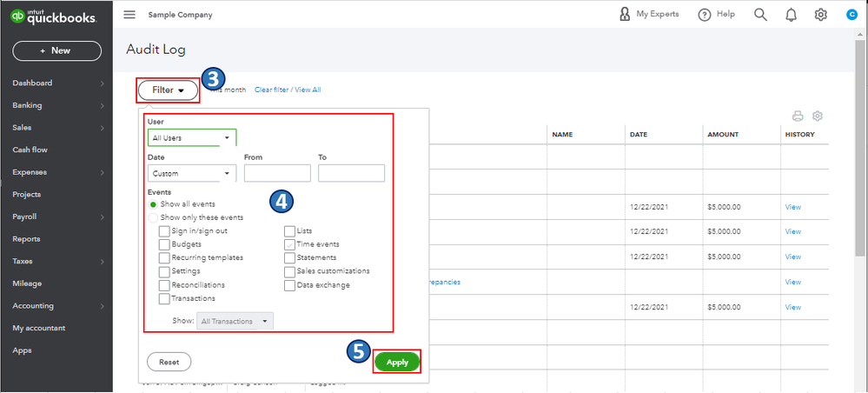Screen dimensions: 868x393
Task: Click the Sample Company name
Action: (180, 15)
